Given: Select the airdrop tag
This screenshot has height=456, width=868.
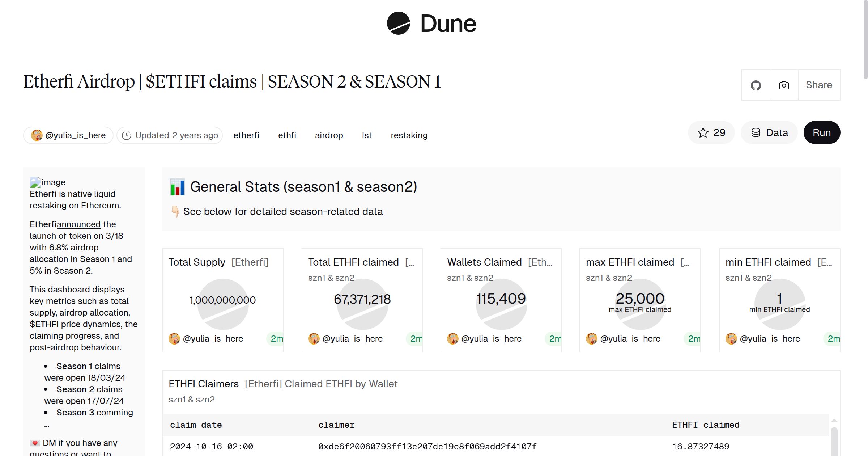Looking at the screenshot, I should tap(329, 135).
